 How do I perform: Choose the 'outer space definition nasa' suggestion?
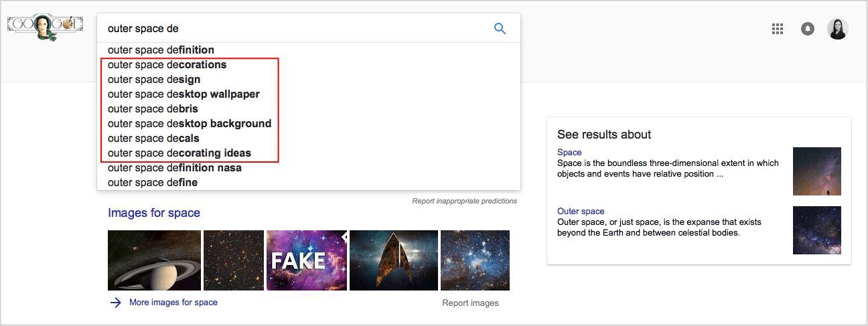(174, 168)
